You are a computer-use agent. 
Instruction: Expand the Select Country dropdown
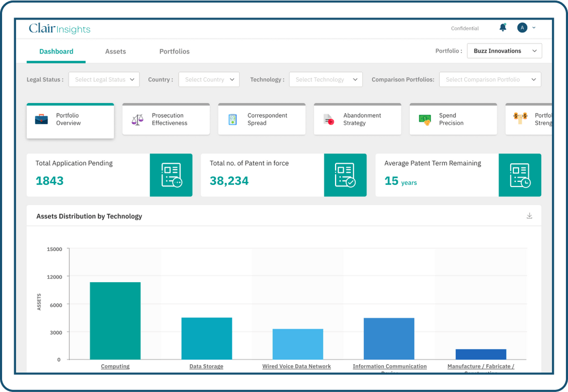209,80
